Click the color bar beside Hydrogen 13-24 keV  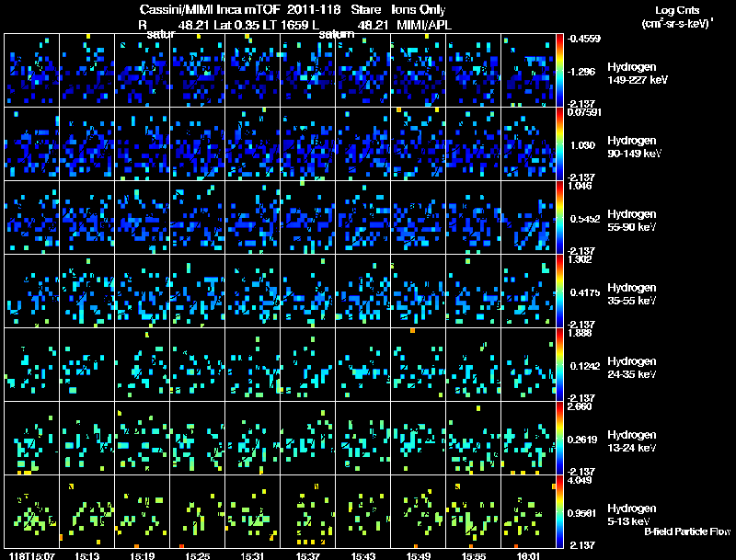click(x=559, y=438)
